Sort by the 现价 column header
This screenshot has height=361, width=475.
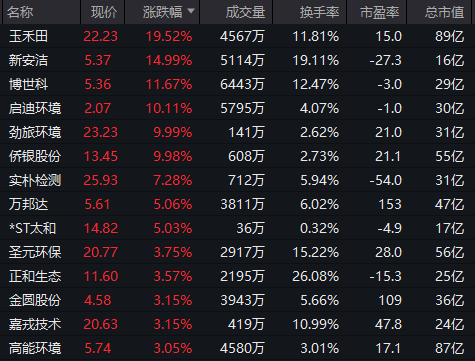[104, 12]
